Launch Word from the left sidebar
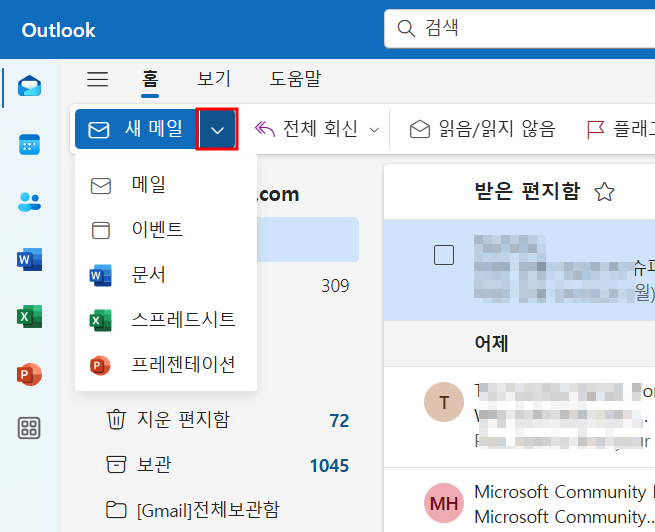The width and height of the screenshot is (655, 532). (x=29, y=259)
